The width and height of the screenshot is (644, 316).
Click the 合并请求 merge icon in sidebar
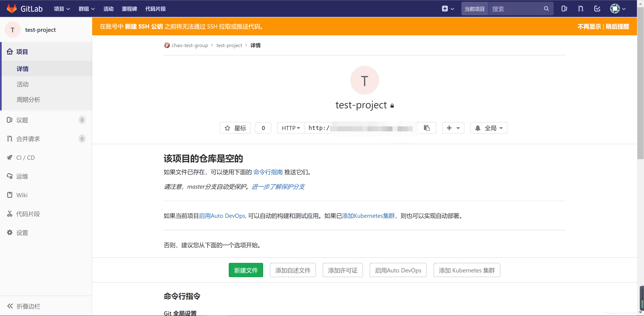tap(10, 139)
